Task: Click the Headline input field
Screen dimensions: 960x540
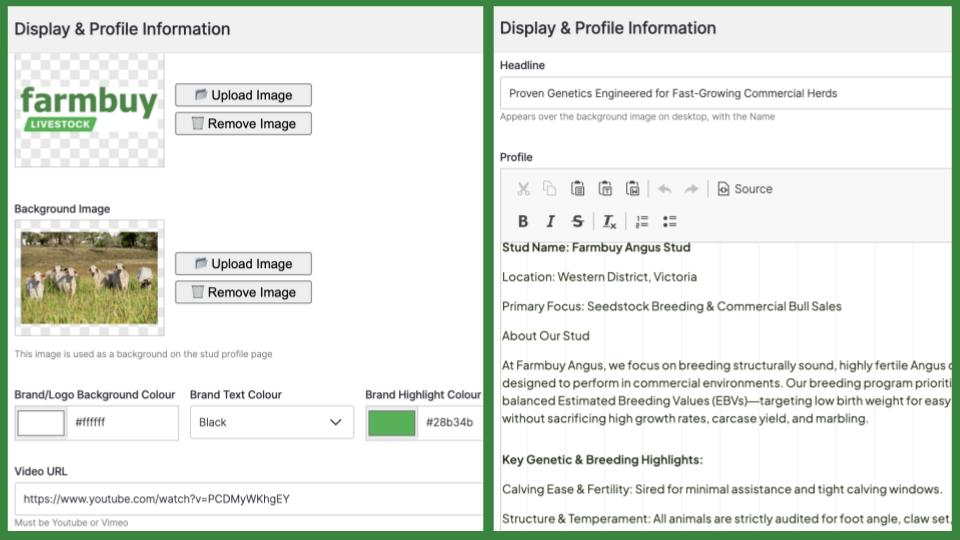Action: (726, 93)
